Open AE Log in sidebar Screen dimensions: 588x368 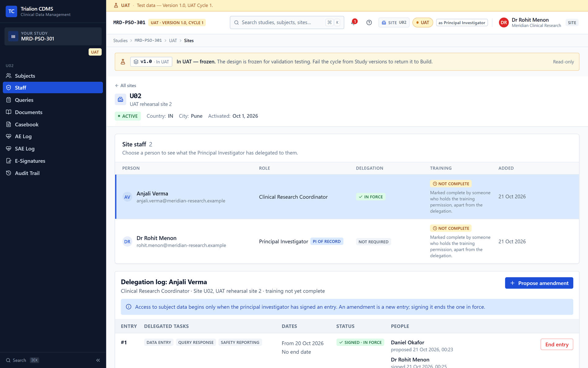(x=53, y=136)
